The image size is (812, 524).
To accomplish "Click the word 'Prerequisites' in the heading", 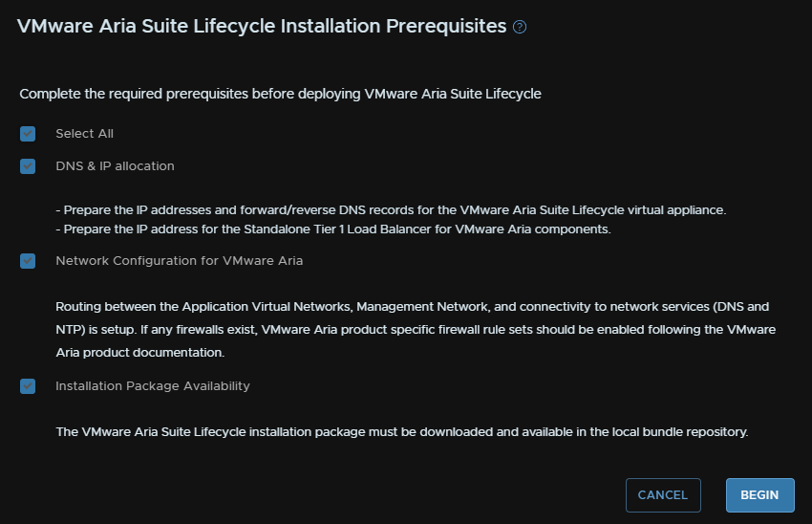I will pos(446,27).
